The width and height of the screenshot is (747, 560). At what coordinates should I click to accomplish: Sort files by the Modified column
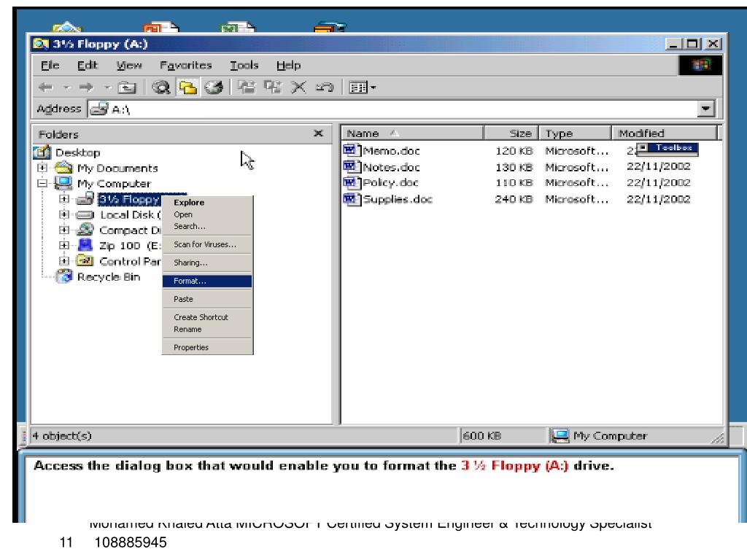tap(664, 133)
